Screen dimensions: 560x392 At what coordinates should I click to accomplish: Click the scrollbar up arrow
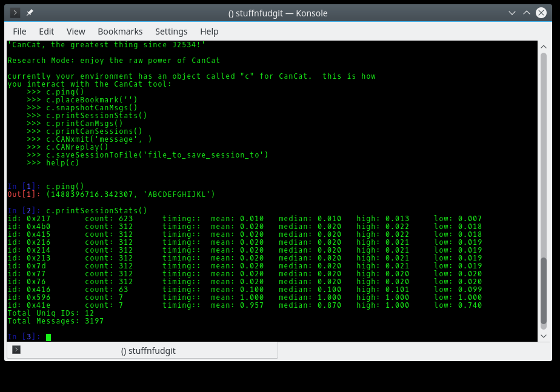click(544, 47)
